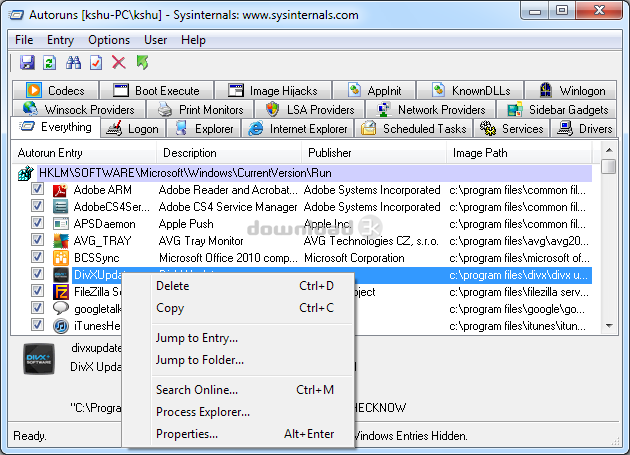630x455 pixels.
Task: Click the Find binoculars icon
Action: click(73, 63)
